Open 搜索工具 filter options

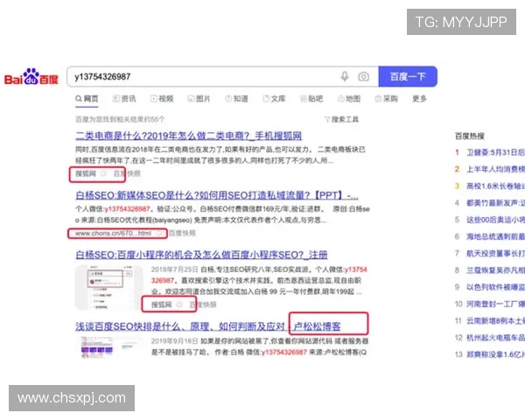341,119
